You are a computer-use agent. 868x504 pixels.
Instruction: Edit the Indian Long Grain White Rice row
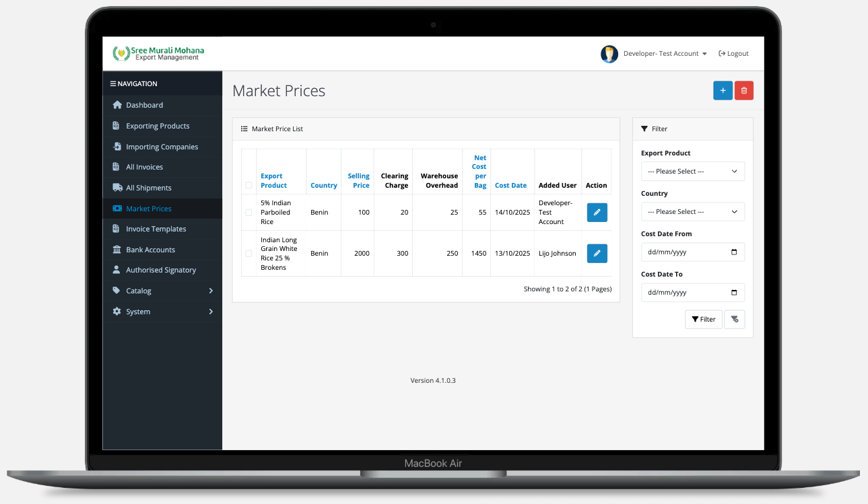click(x=597, y=253)
